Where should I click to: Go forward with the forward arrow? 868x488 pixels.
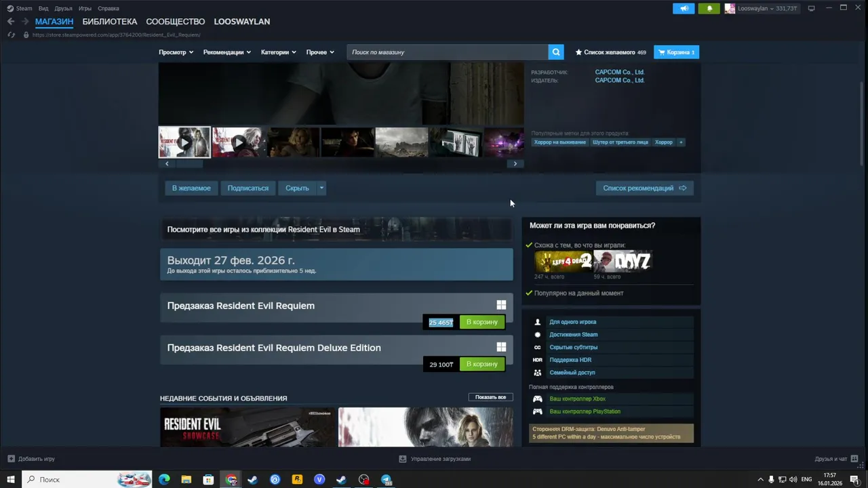coord(24,22)
